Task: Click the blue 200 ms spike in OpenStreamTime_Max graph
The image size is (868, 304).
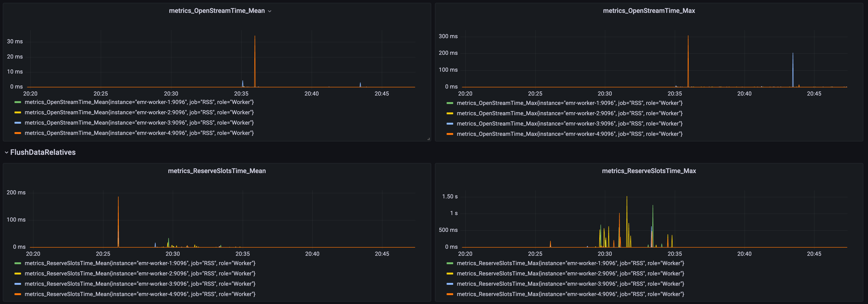Action: coord(793,54)
